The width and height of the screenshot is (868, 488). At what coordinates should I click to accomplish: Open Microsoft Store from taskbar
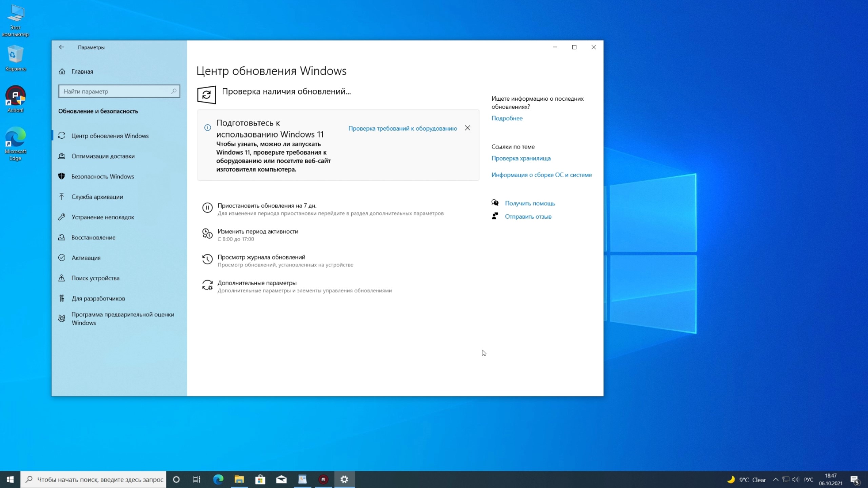260,480
